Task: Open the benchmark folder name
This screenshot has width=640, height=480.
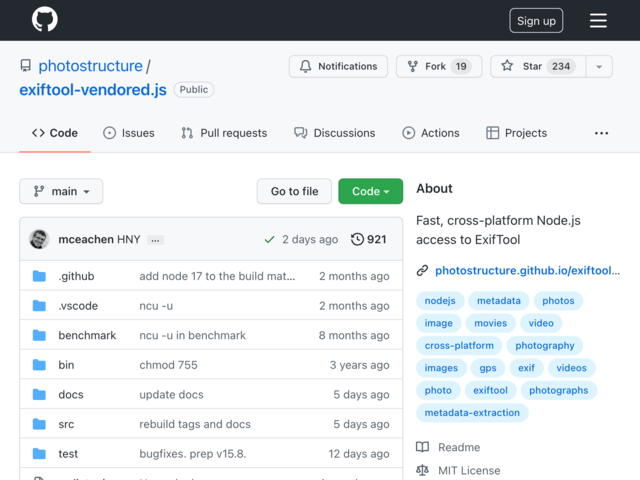Action: click(x=87, y=336)
